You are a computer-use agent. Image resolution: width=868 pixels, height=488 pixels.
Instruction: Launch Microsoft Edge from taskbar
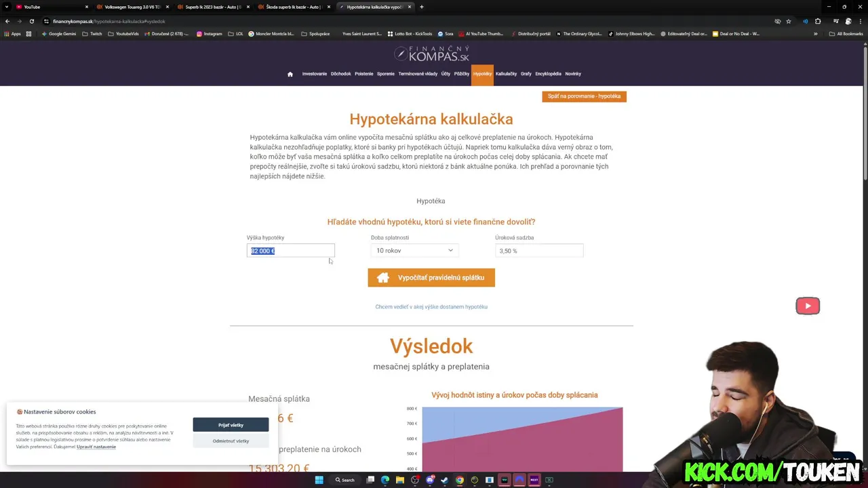coord(385,480)
